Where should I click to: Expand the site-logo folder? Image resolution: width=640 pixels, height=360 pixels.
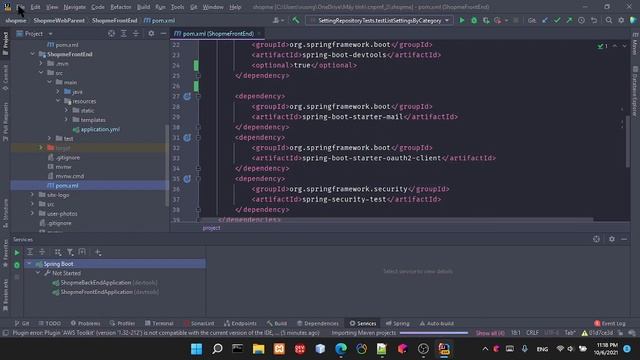tap(33, 195)
